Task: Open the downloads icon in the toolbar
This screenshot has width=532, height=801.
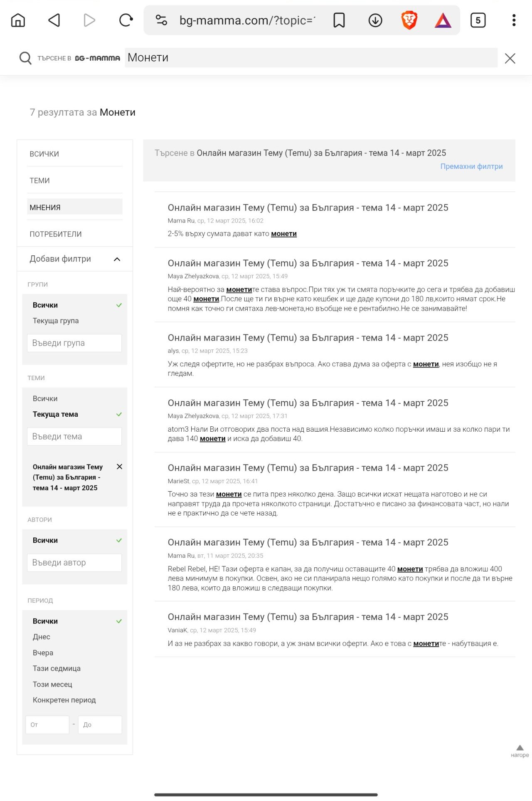Action: [x=375, y=20]
